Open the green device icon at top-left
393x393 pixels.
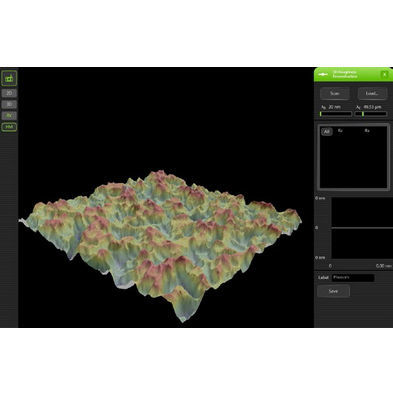coord(9,78)
